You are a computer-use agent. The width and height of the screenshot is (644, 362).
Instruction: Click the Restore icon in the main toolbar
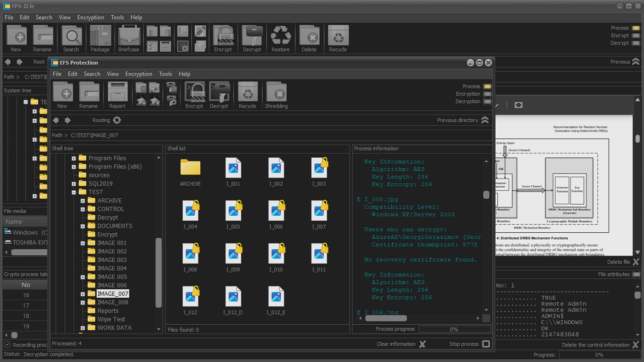point(281,37)
